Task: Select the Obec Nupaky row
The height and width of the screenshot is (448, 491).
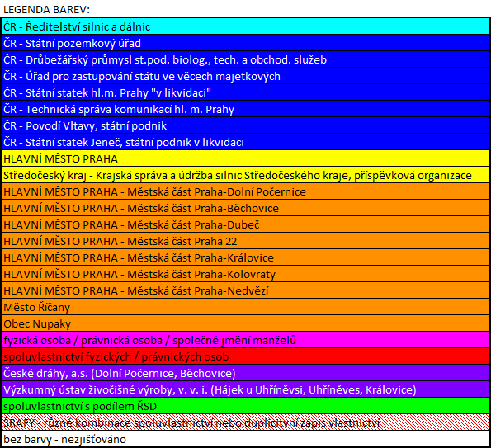Action: tap(246, 323)
